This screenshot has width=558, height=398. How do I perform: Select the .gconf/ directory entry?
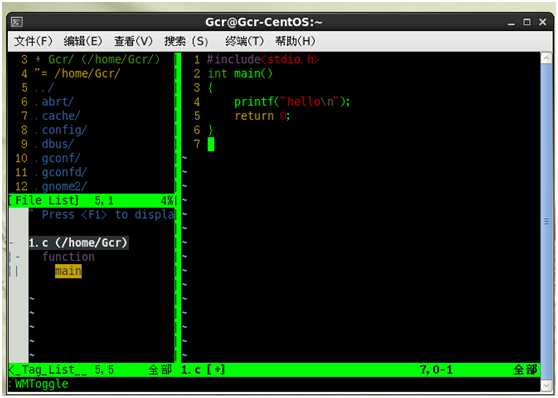point(57,158)
